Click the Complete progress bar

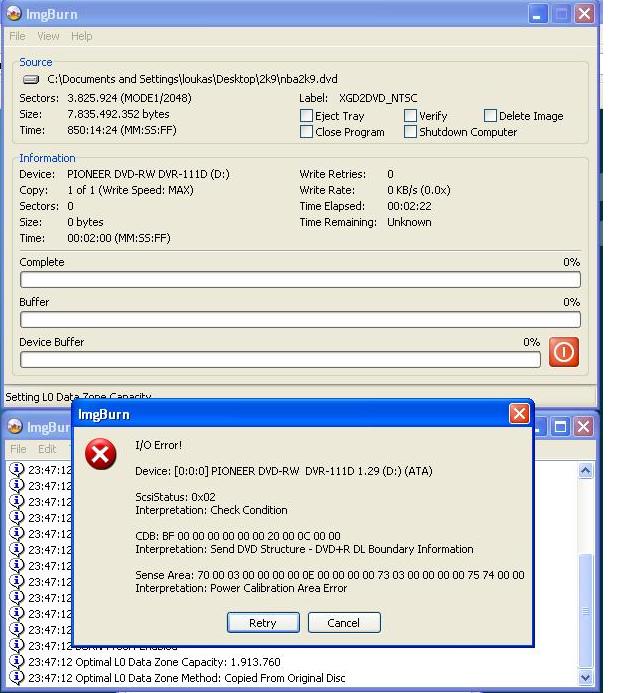click(300, 279)
